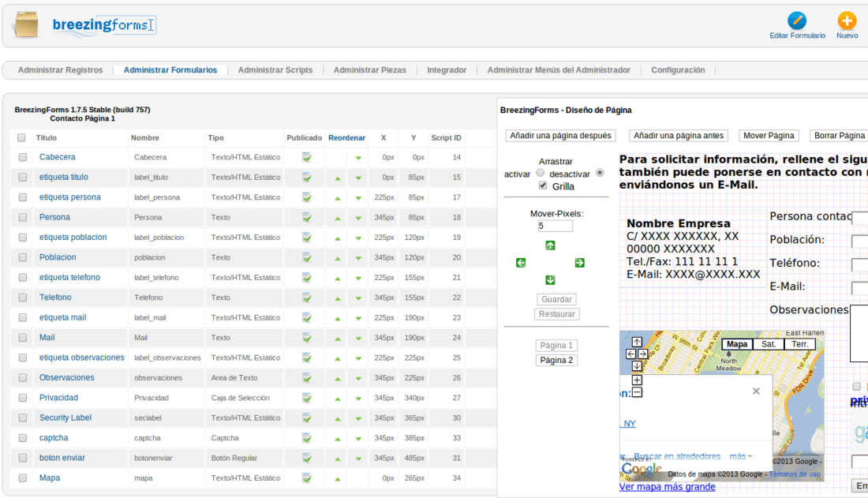This screenshot has width=868, height=498.
Task: Toggle published status for Cabecera row
Action: coord(307,157)
